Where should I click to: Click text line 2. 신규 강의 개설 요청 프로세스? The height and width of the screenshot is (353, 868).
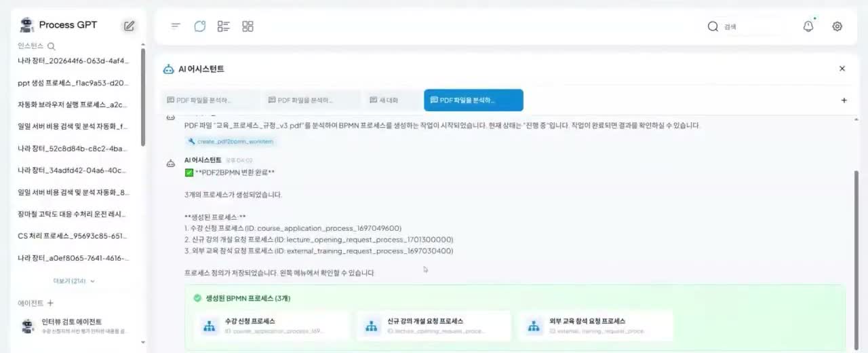pos(319,240)
